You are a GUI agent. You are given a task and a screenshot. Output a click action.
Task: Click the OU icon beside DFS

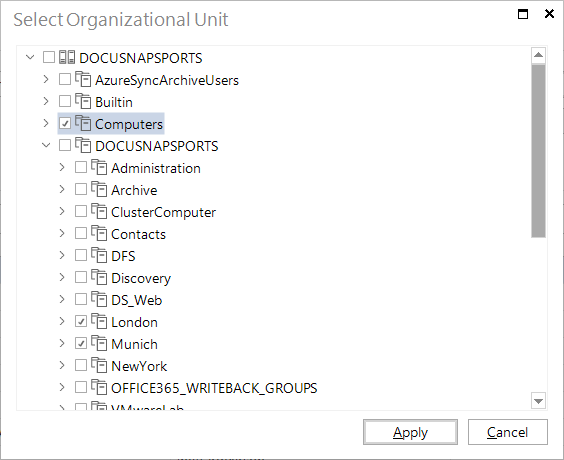[99, 255]
